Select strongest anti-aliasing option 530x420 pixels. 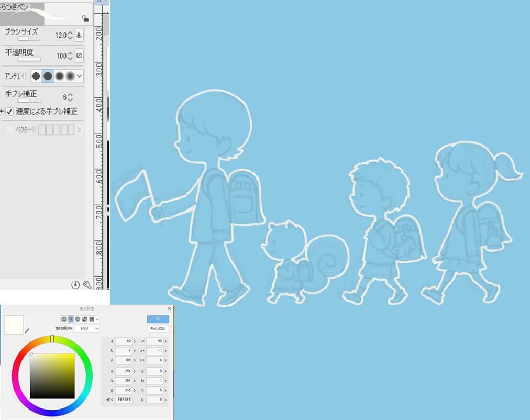(70, 76)
